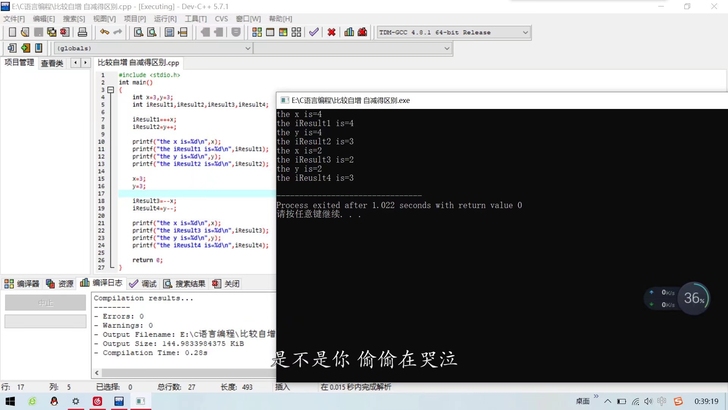Click the compile log horizontal scrollbar

click(188, 373)
